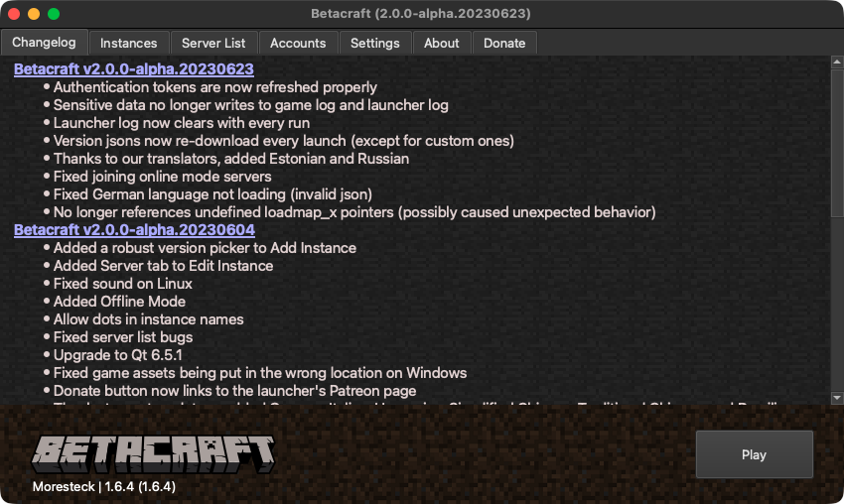Screen dimensions: 844x504
Task: Go to the Accounts tab
Action: point(298,43)
